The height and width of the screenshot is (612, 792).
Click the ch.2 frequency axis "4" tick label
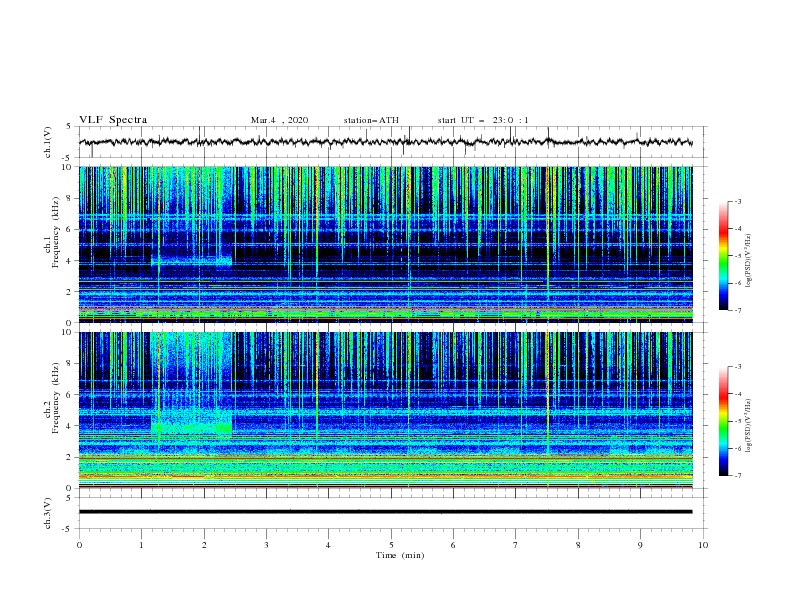click(69, 426)
